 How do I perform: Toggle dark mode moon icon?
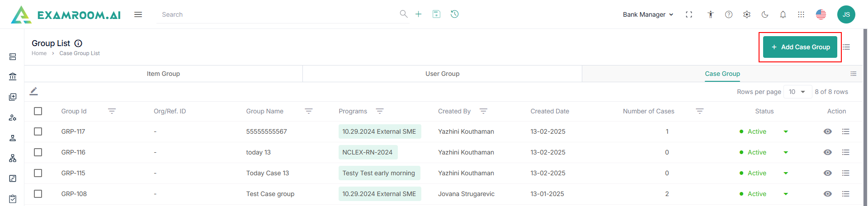click(765, 14)
